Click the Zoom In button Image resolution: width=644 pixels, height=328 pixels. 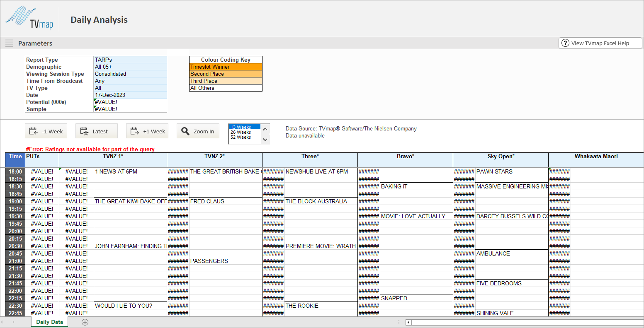pyautogui.click(x=198, y=131)
